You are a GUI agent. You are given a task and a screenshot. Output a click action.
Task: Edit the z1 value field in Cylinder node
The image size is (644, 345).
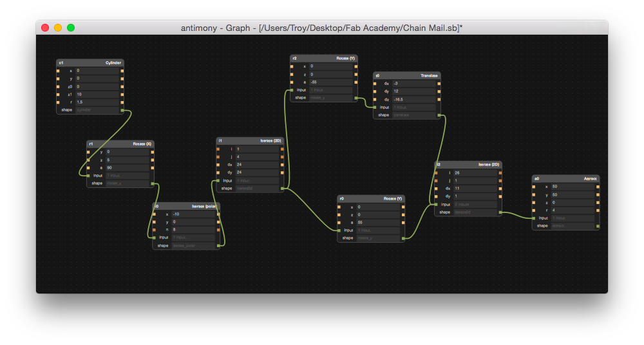97,95
